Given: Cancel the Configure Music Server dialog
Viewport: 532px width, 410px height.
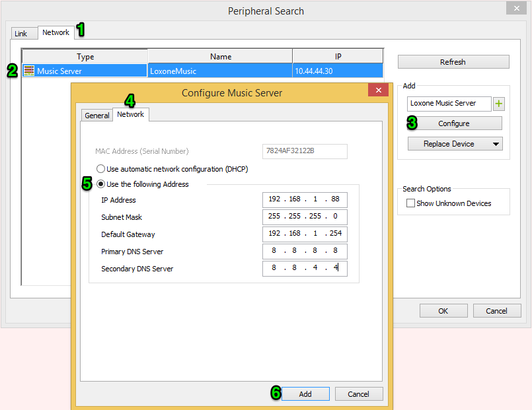Looking at the screenshot, I should point(358,393).
